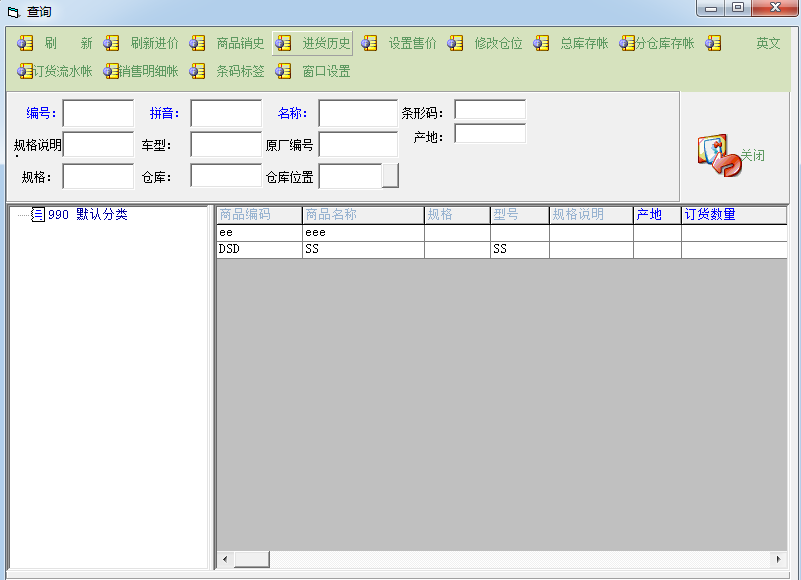Focus the 编号 input field
801x580 pixels.
(x=98, y=113)
